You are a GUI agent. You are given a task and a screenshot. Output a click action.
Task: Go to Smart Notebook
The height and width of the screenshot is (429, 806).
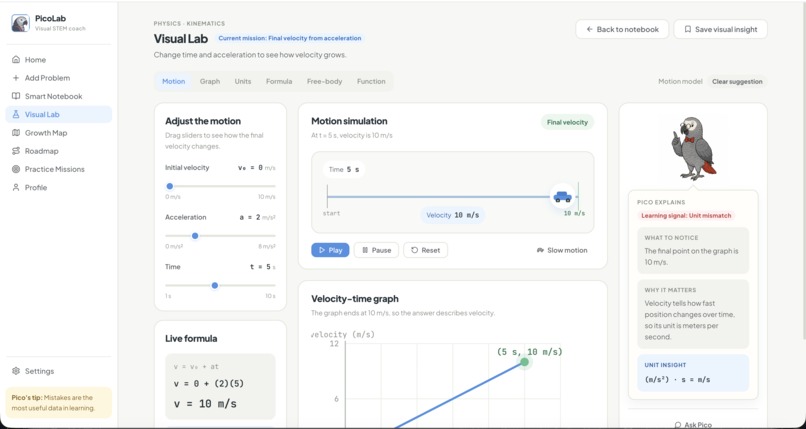[59, 96]
